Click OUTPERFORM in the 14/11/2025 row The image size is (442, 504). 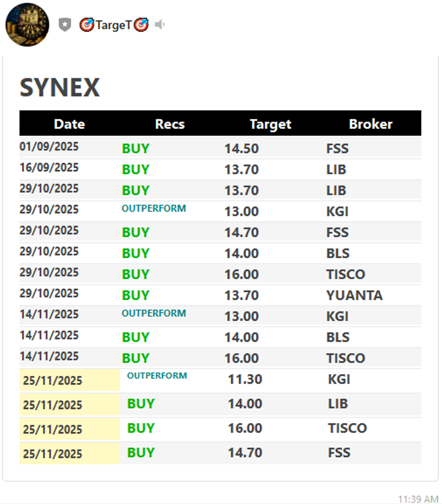153,313
